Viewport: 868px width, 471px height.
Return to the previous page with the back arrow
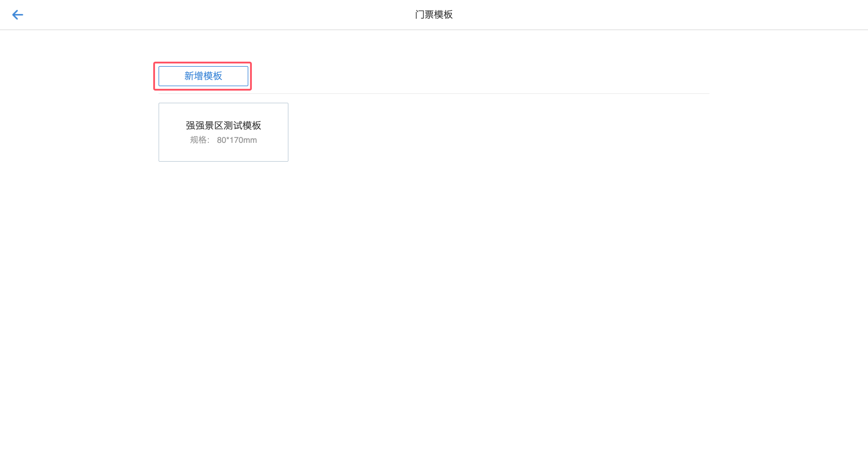coord(17,14)
